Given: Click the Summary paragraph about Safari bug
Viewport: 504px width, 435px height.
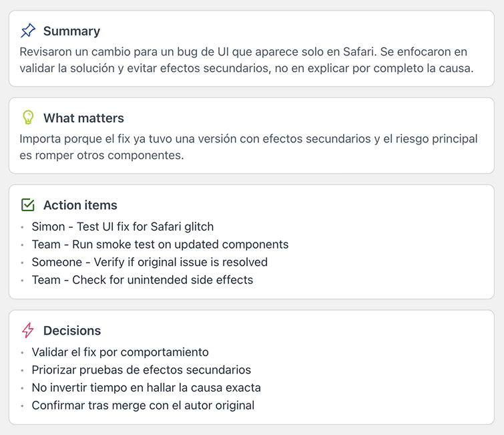Looking at the screenshot, I should [246, 60].
